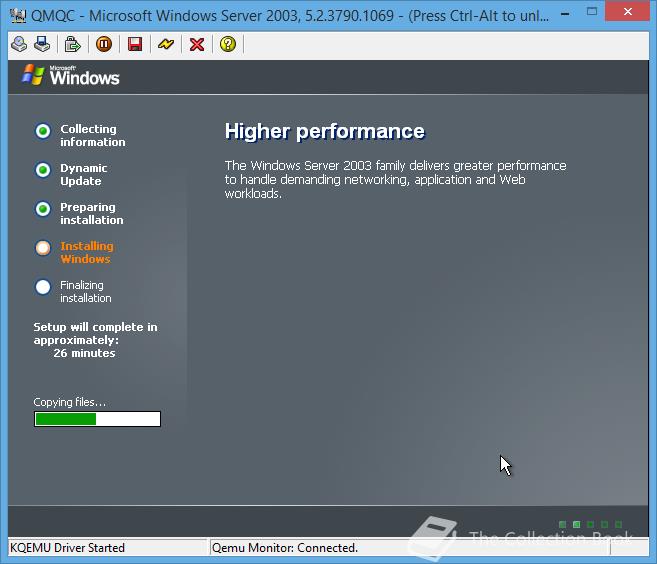657x564 pixels.
Task: Maximize the QMQC window
Action: click(x=592, y=12)
